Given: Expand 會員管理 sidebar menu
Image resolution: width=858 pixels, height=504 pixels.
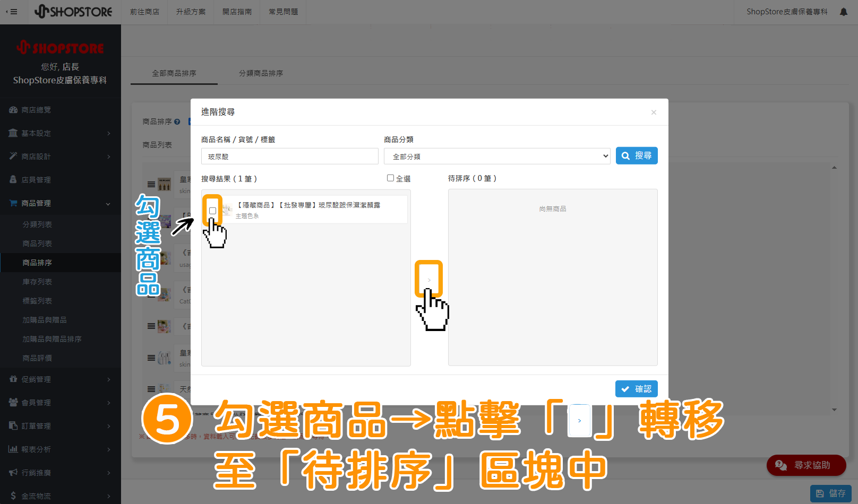Looking at the screenshot, I should coord(108,403).
